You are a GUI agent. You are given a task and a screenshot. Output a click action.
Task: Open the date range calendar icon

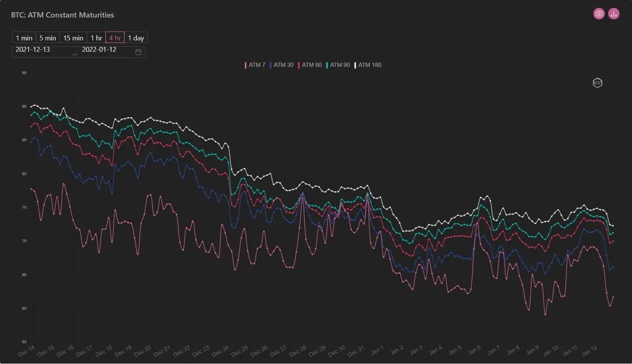click(x=139, y=52)
